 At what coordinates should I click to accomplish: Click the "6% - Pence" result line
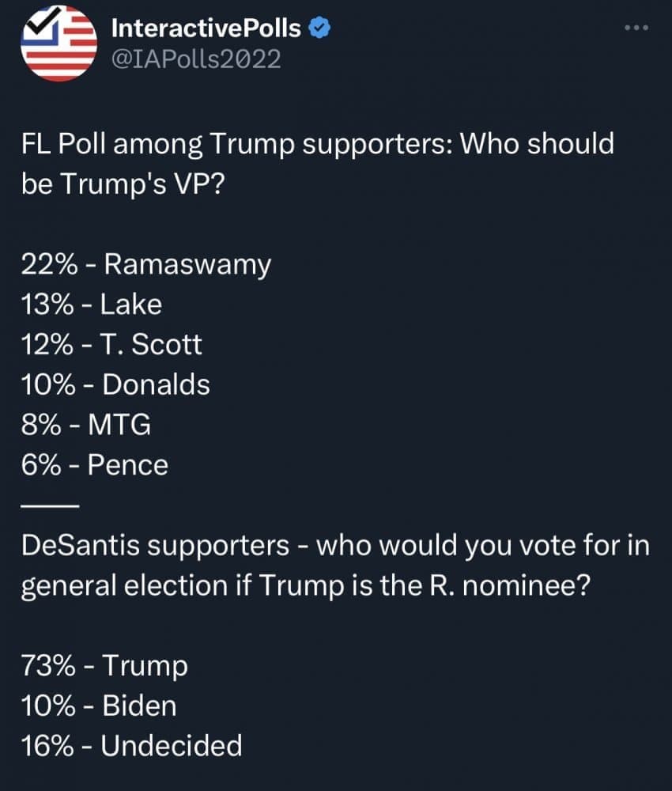[95, 465]
